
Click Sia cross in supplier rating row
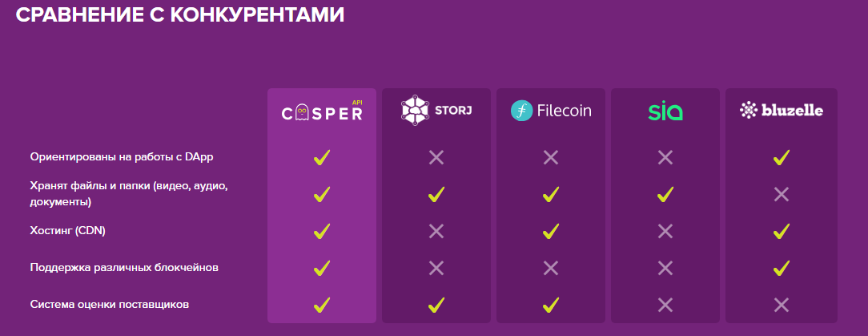pyautogui.click(x=665, y=305)
